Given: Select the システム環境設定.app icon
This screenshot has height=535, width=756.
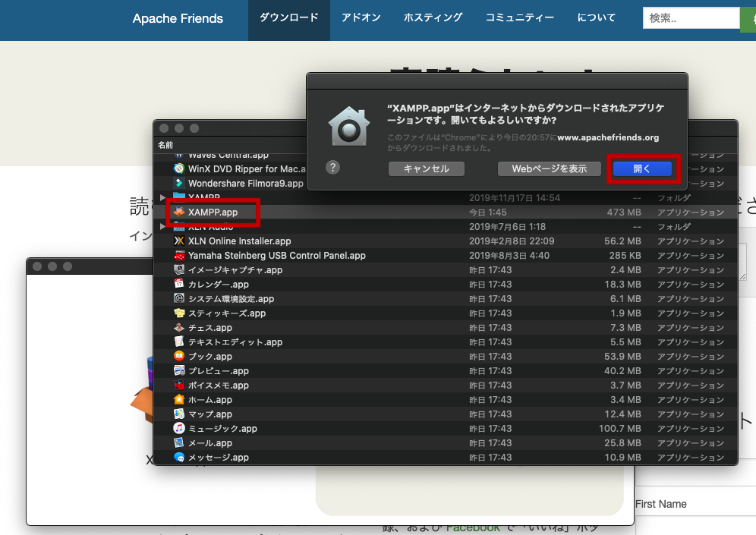Looking at the screenshot, I should click(x=179, y=298).
